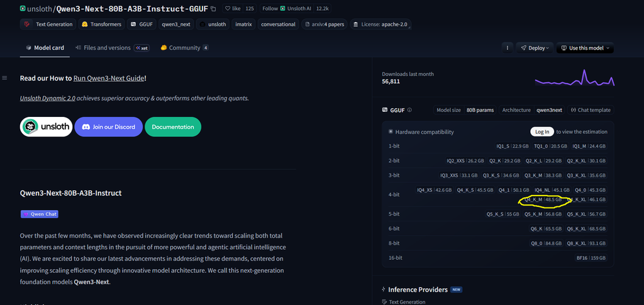Open the Documentation button
Screen dimensions: 644x305
(173, 126)
